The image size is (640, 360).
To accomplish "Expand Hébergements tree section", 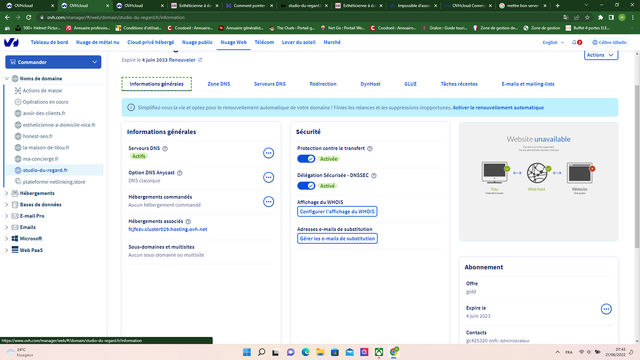I will [x=7, y=193].
